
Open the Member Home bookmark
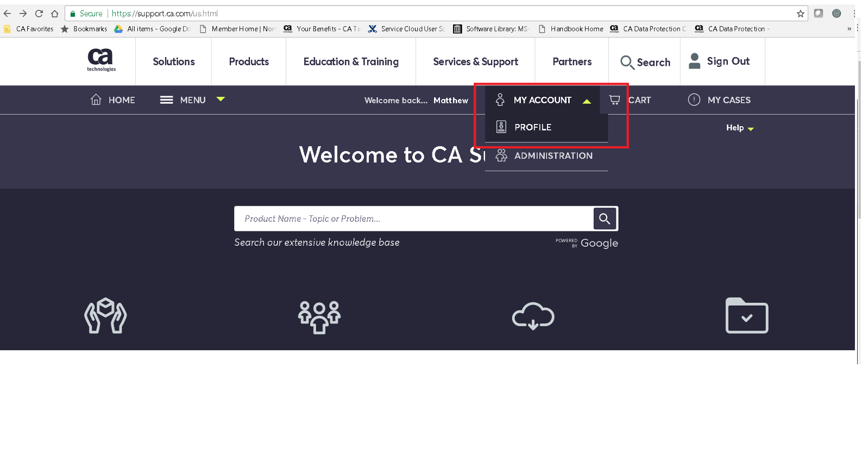point(238,29)
